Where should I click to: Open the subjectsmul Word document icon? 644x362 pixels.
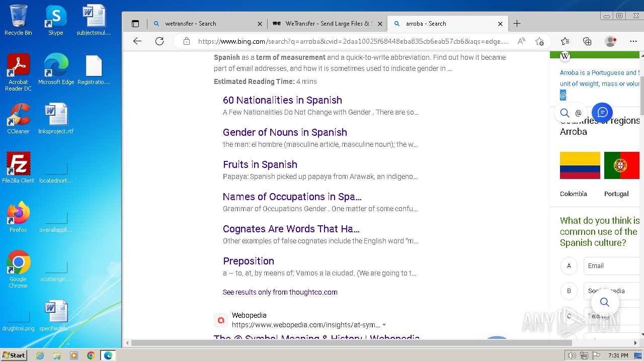coord(94,20)
